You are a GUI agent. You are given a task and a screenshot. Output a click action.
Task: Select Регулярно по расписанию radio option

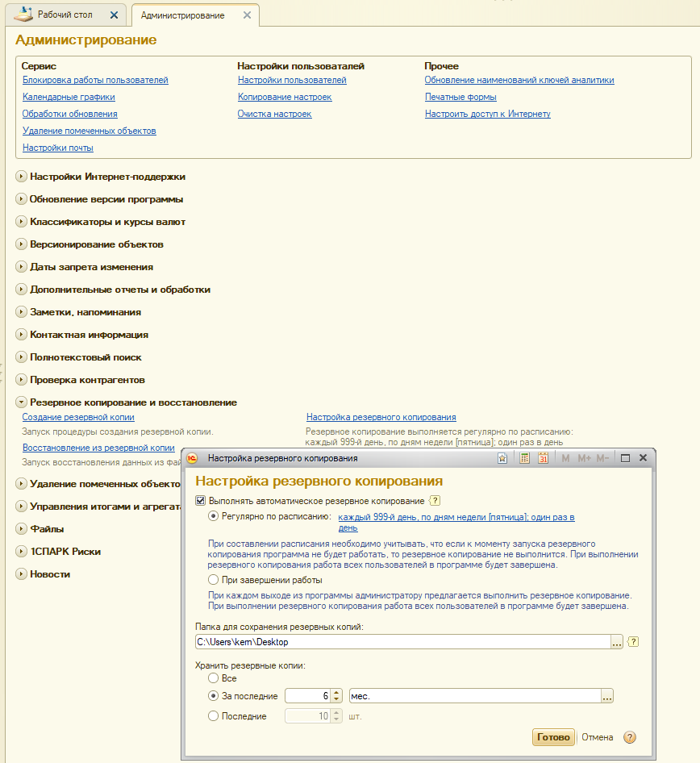(213, 516)
